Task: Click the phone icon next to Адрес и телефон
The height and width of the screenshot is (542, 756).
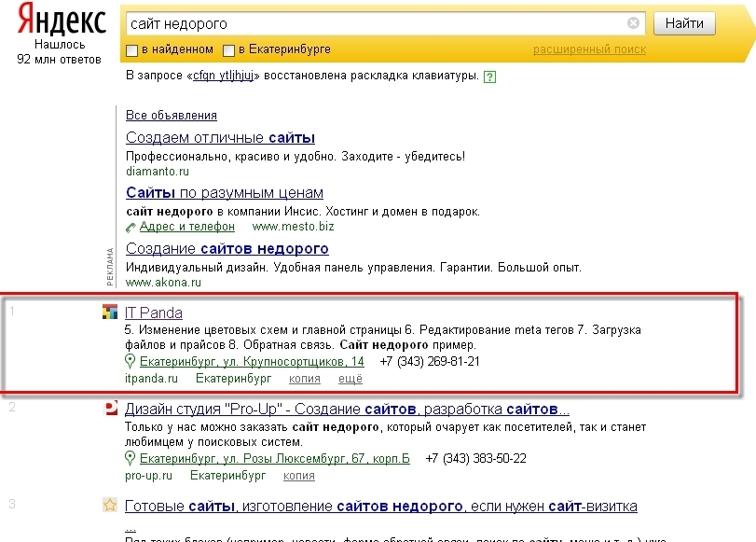Action: tap(131, 227)
